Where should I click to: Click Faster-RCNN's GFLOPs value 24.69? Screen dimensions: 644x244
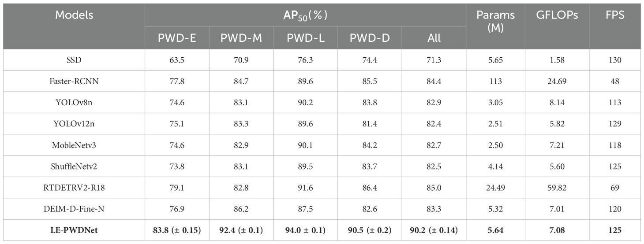click(557, 81)
